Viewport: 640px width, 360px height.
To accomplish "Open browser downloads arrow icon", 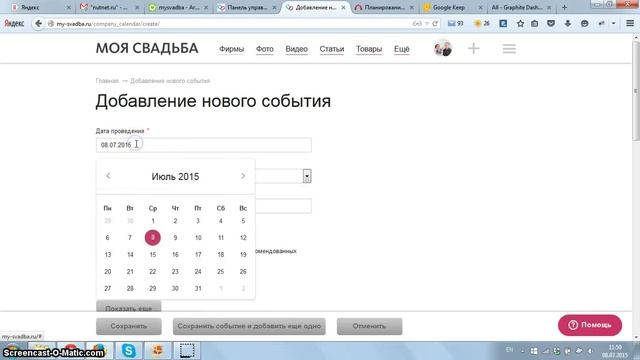I will 567,24.
